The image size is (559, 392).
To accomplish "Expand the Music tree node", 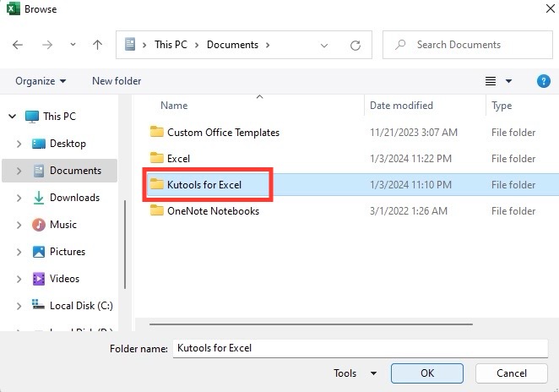I will coord(19,225).
